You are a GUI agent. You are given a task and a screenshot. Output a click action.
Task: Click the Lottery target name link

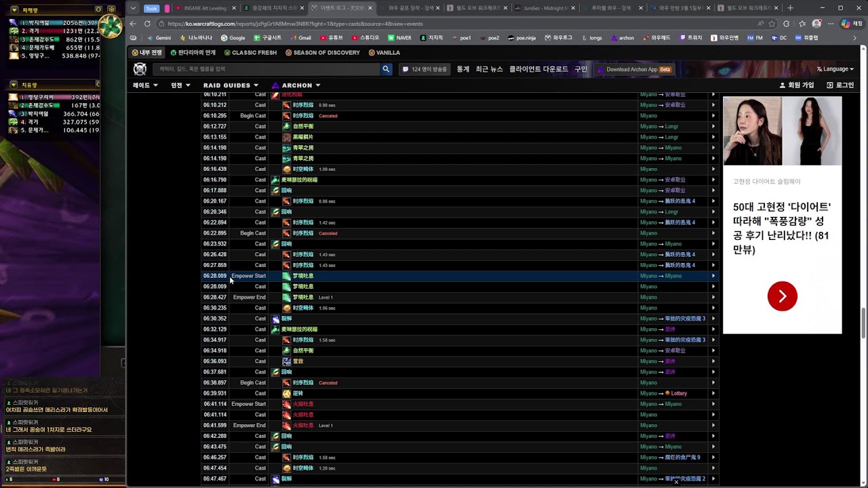679,393
